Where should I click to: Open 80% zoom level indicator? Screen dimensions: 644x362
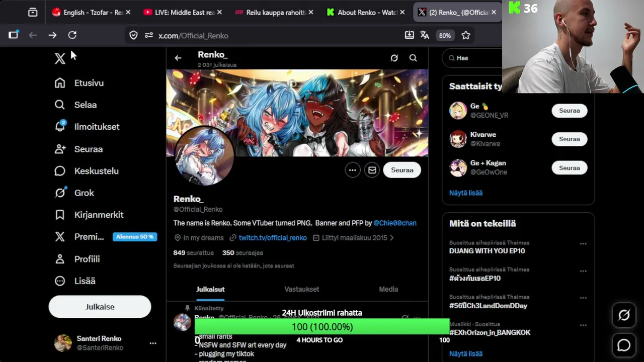pyautogui.click(x=445, y=35)
